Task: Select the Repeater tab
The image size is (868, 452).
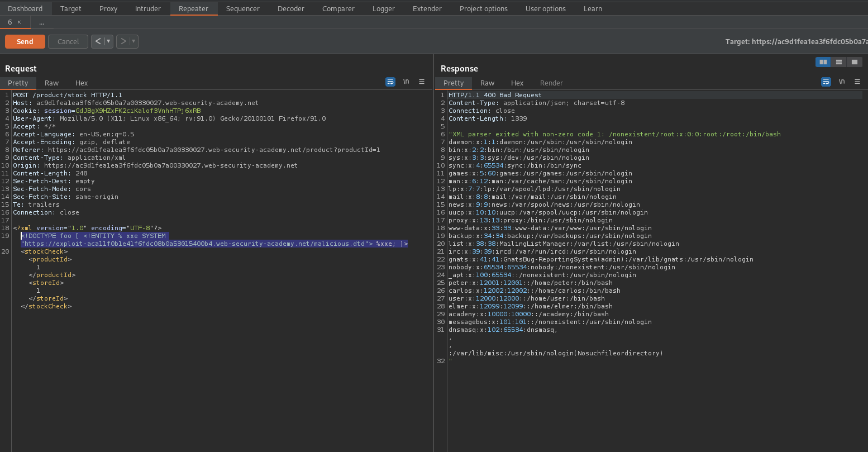Action: click(x=193, y=8)
